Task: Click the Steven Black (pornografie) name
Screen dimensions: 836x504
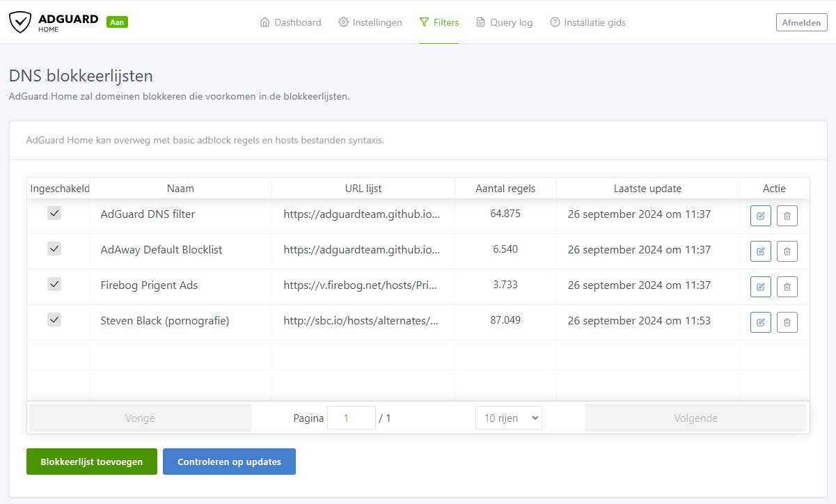Action: (x=165, y=321)
